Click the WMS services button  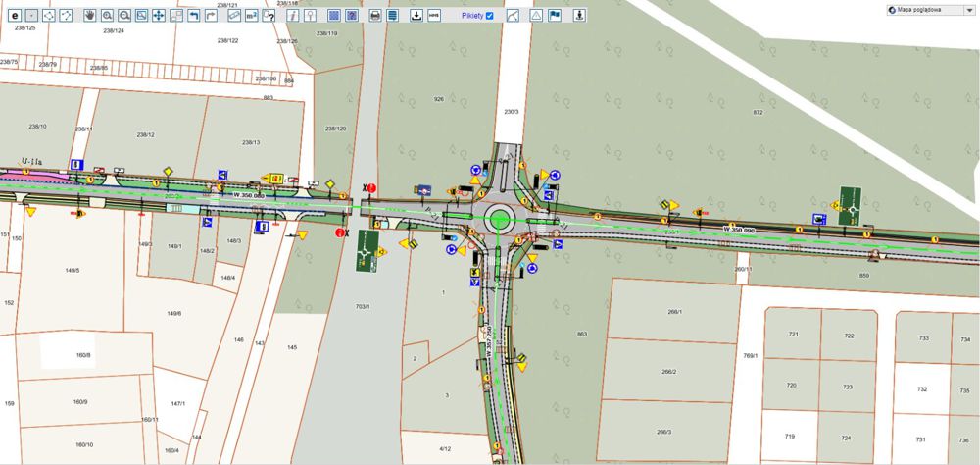pyautogui.click(x=434, y=16)
